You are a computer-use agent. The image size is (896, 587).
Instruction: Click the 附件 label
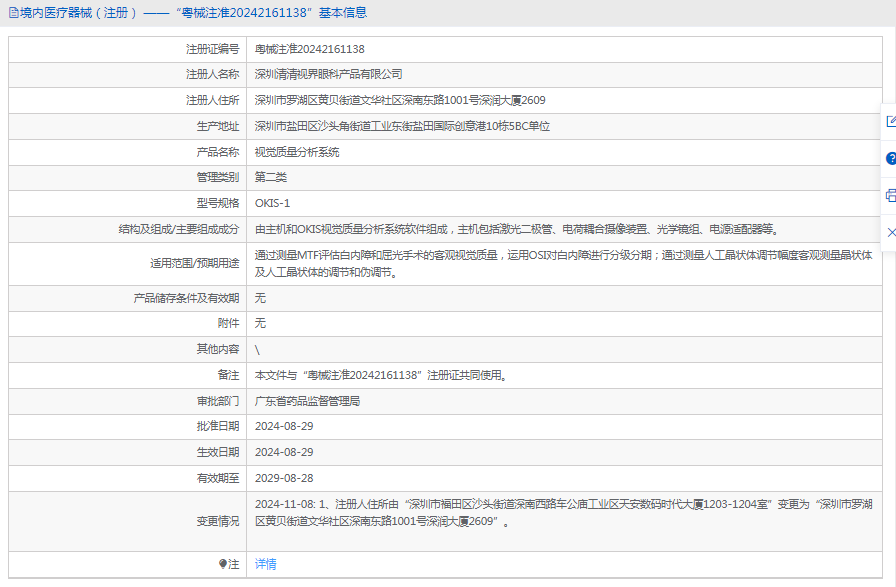229,323
